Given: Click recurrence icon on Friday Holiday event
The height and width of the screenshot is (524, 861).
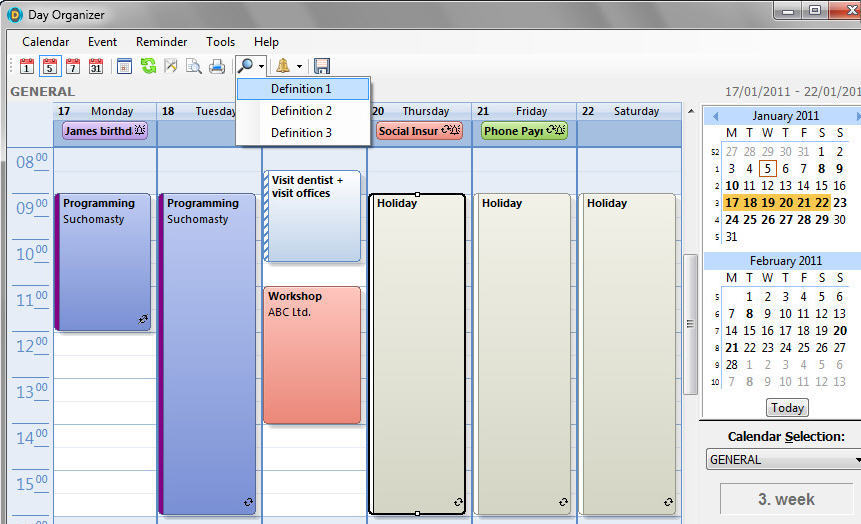Looking at the screenshot, I should (x=563, y=502).
